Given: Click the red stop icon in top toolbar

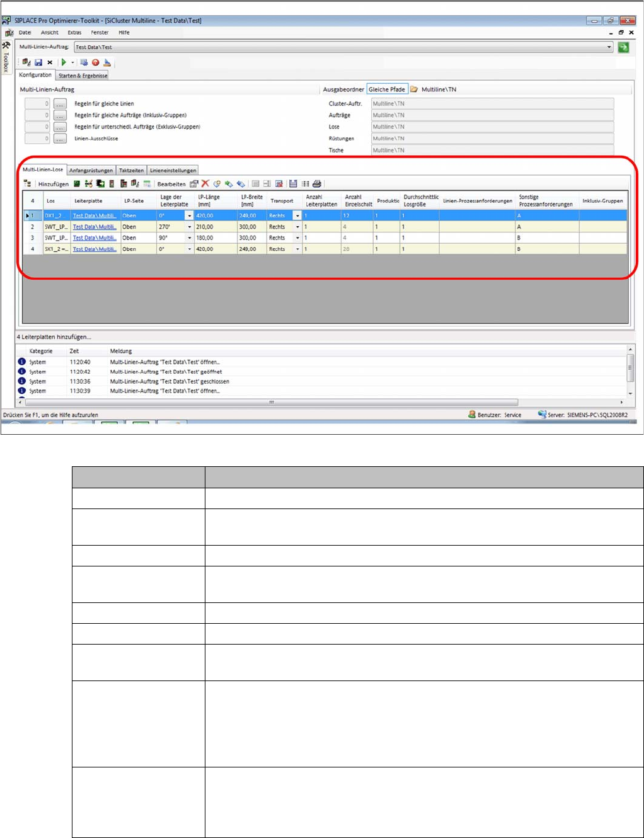Looking at the screenshot, I should [96, 62].
